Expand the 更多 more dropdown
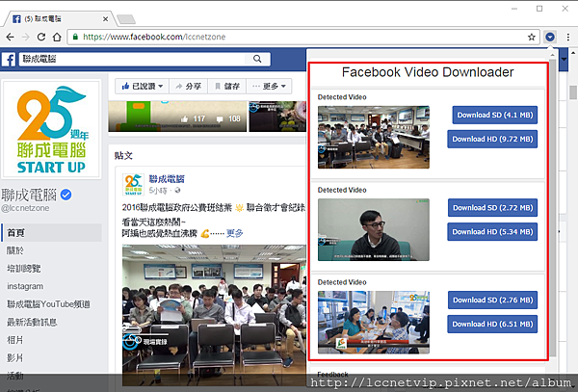The height and width of the screenshot is (392, 578). tap(269, 87)
